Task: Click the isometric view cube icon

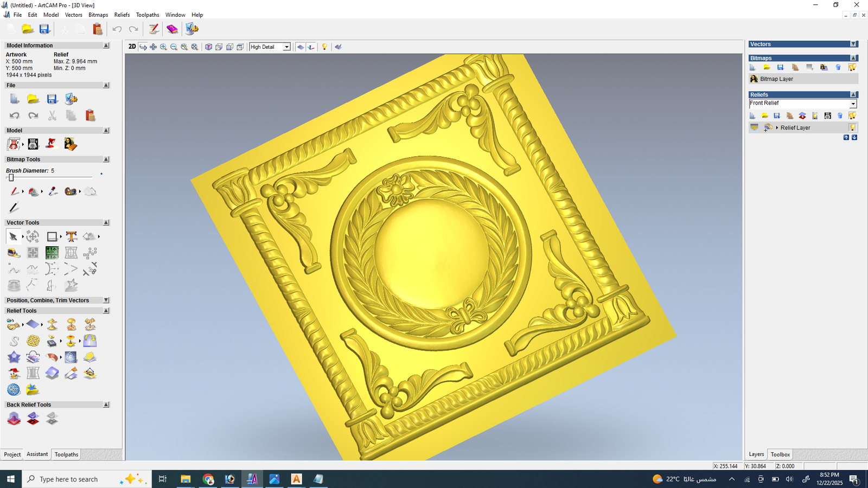Action: pos(208,47)
